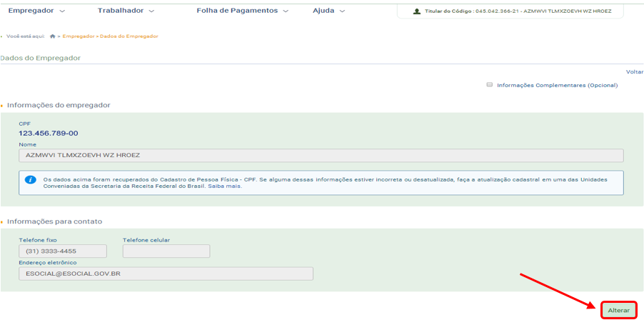Click the blue info icon in notice box
This screenshot has width=644, height=325.
31,180
